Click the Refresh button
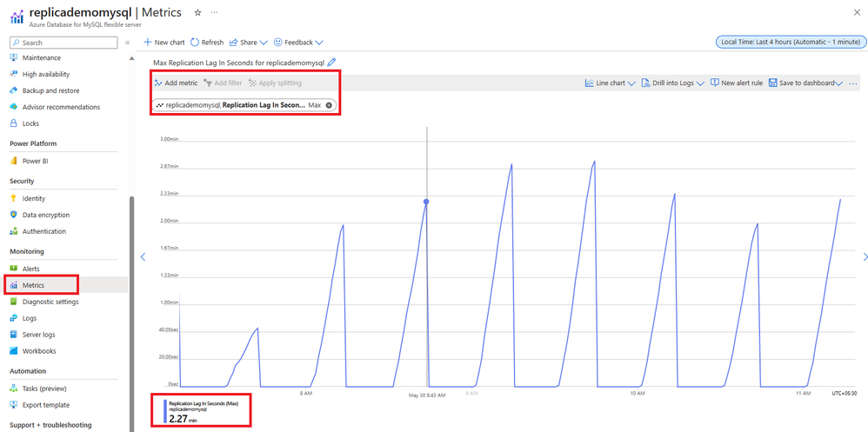868x432 pixels. [x=207, y=43]
